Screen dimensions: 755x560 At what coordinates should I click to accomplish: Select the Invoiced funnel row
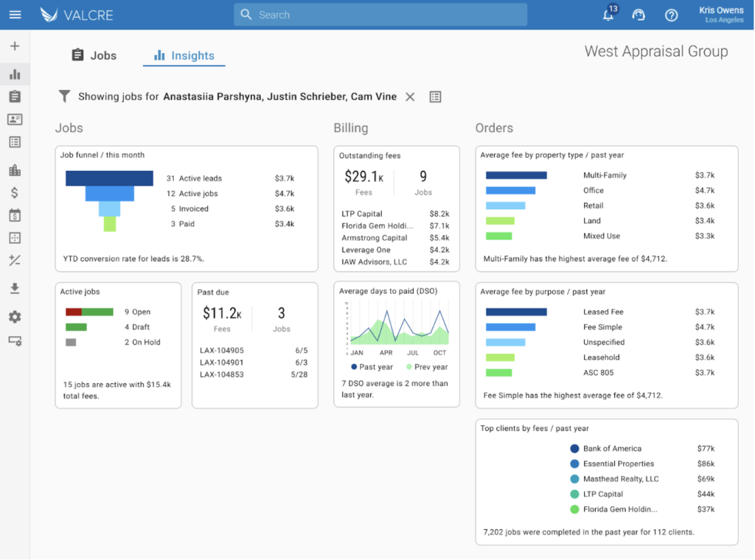(231, 209)
